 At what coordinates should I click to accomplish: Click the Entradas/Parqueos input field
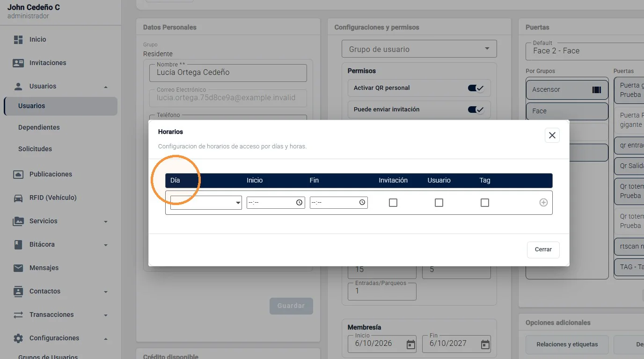(382, 291)
